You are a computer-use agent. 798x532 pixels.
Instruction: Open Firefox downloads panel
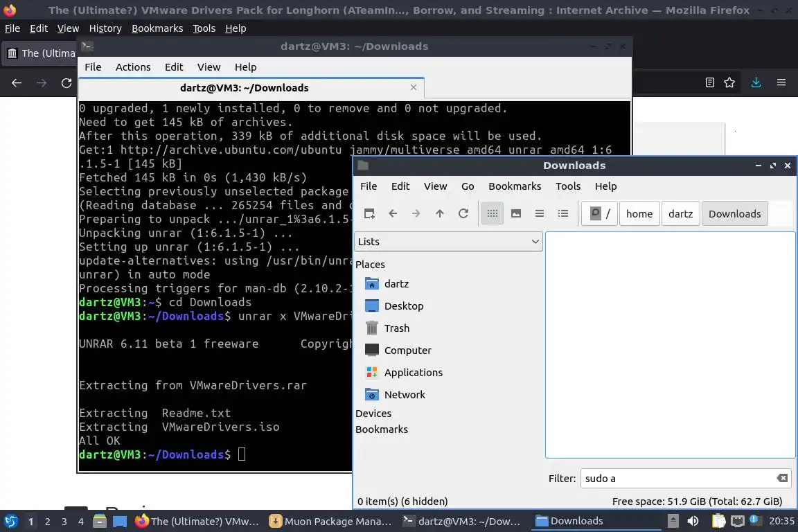click(x=756, y=82)
